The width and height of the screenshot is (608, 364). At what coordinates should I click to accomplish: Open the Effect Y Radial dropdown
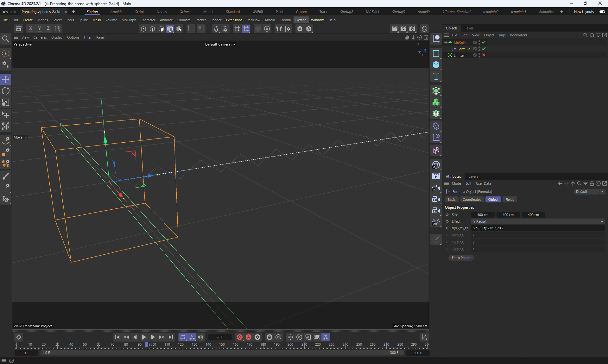[538, 221]
